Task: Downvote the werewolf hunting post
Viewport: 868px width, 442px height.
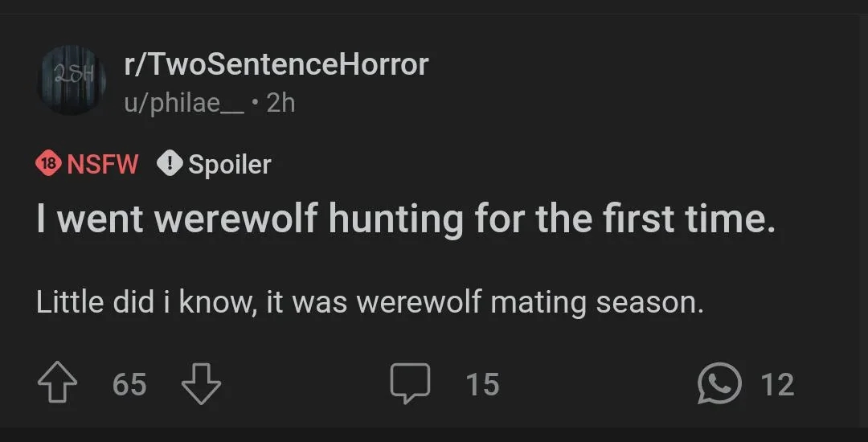Action: pyautogui.click(x=201, y=384)
